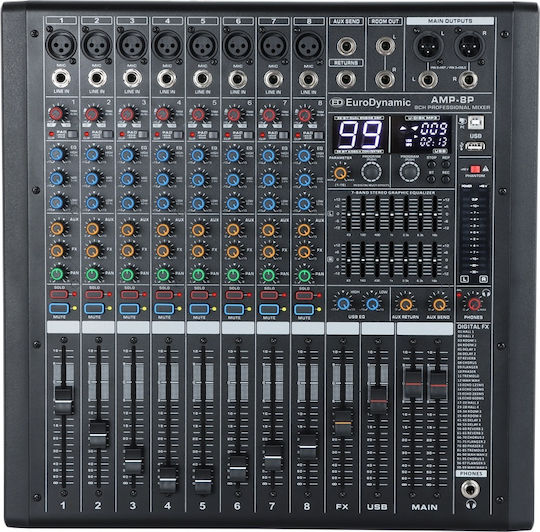The height and width of the screenshot is (532, 540).
Task: Select the square USB type-B PC port
Action: 476,122
